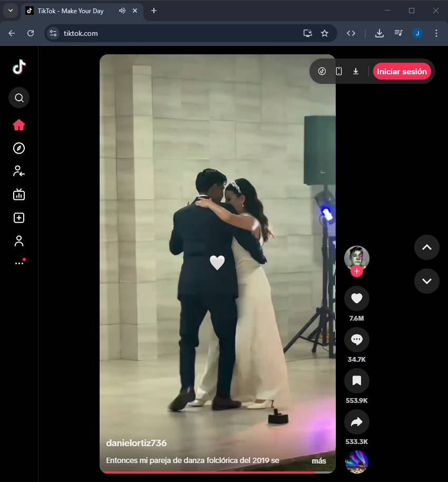Open the Upload plus icon
This screenshot has width=448, height=482.
[19, 218]
